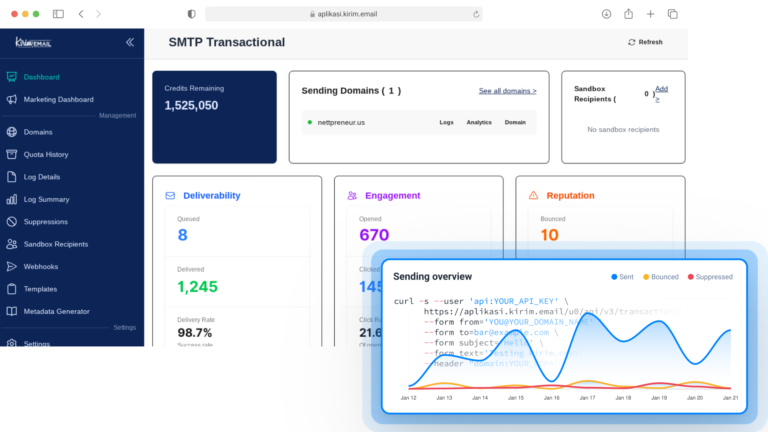Screen dimensions: 768x432
Task: Open Analytics for nettpreneur.us domain
Action: coord(479,122)
